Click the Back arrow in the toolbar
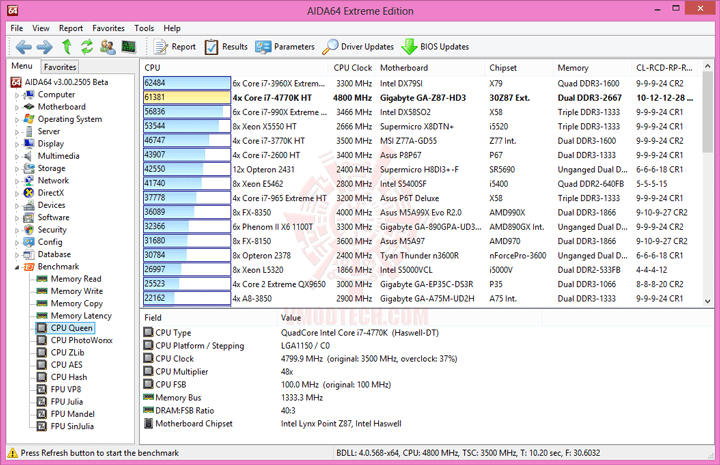Viewport: 720px width, 465px height. (x=23, y=47)
